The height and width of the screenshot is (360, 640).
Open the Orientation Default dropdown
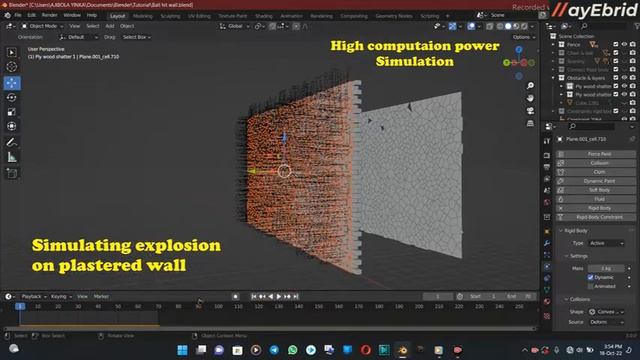(x=78, y=37)
